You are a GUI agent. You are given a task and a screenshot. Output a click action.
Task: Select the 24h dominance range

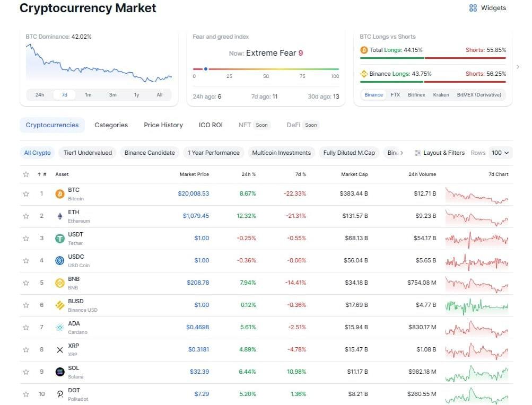[x=40, y=95]
